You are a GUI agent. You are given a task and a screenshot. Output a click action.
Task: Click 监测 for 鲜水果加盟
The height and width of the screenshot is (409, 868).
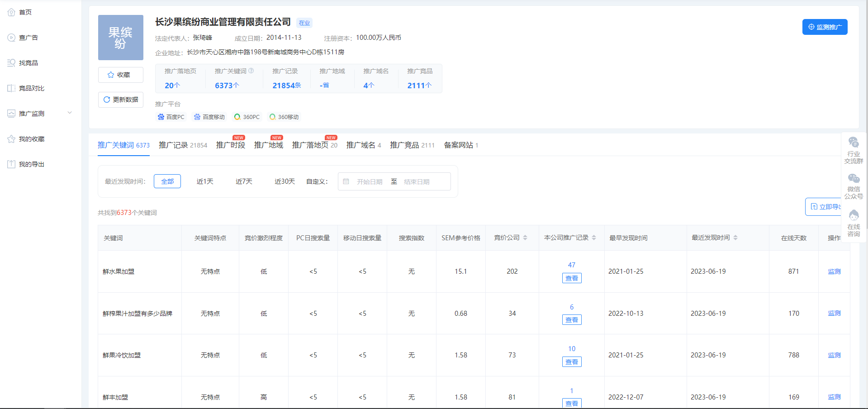coord(834,271)
